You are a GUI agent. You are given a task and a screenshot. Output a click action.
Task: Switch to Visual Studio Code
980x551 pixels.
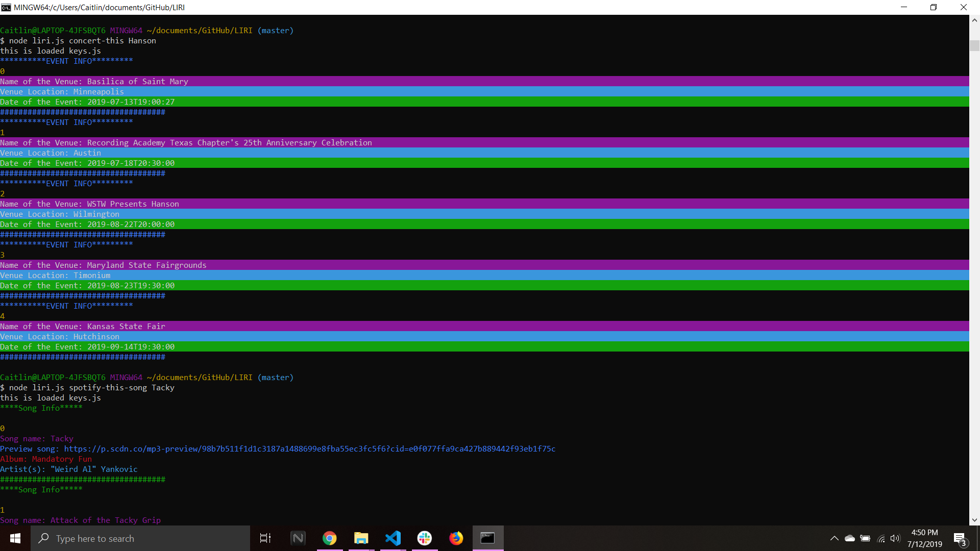click(393, 538)
